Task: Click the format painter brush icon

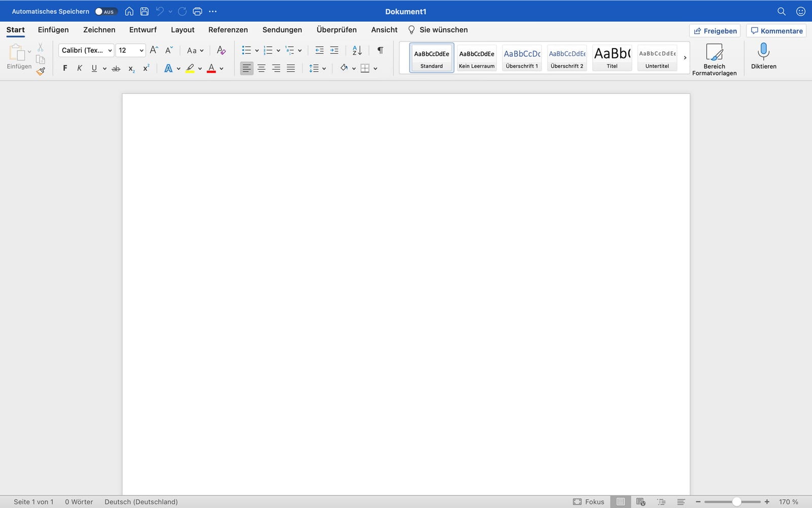Action: (41, 72)
